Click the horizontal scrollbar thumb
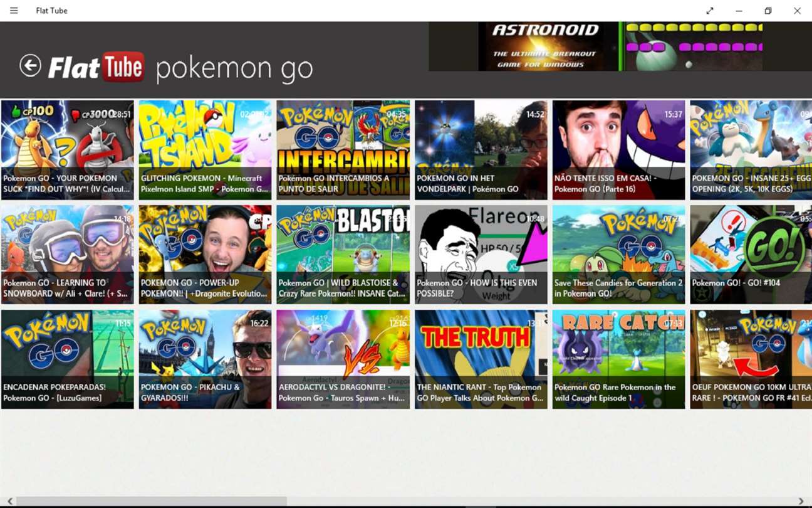This screenshot has height=508, width=812. coord(152,501)
